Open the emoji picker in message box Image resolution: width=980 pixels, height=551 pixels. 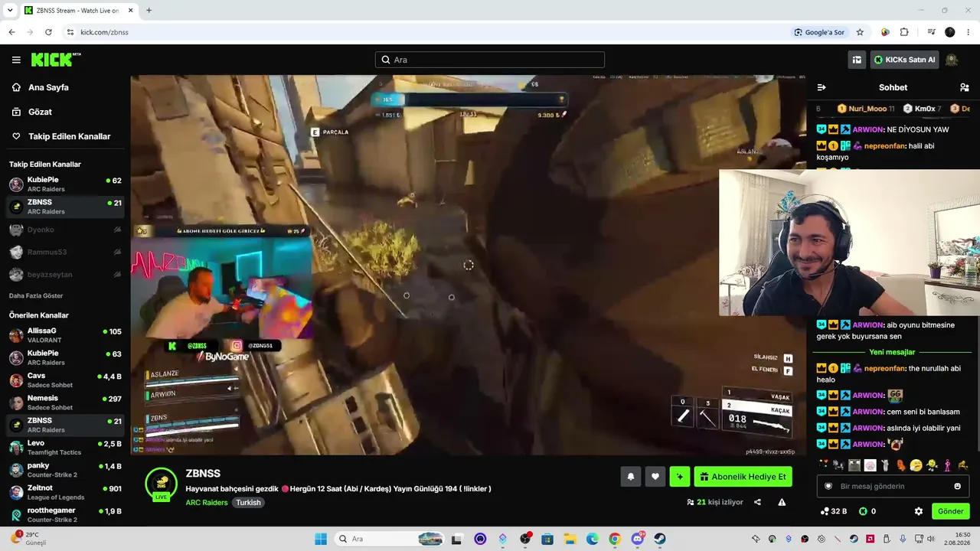957,486
